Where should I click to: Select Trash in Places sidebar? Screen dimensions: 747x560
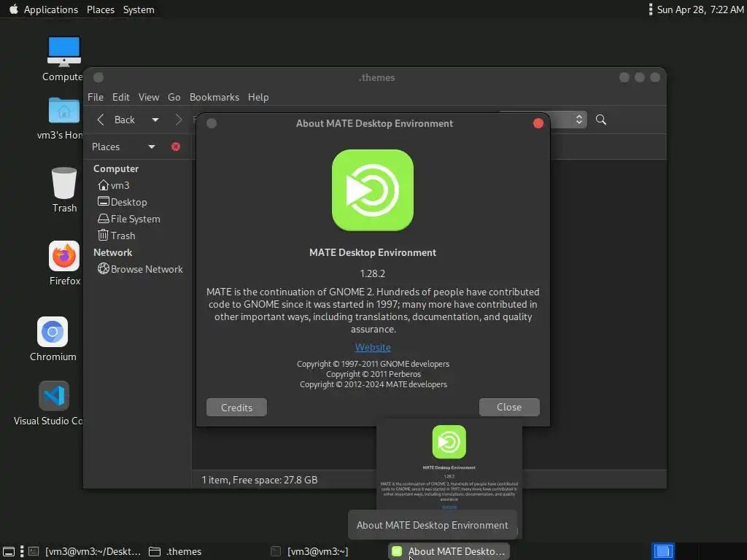(x=116, y=236)
